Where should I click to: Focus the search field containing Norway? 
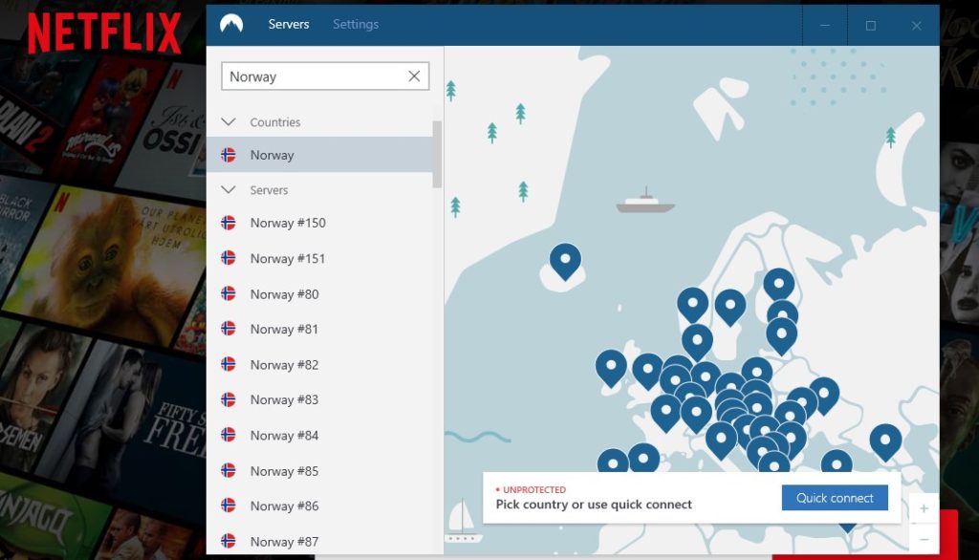325,76
